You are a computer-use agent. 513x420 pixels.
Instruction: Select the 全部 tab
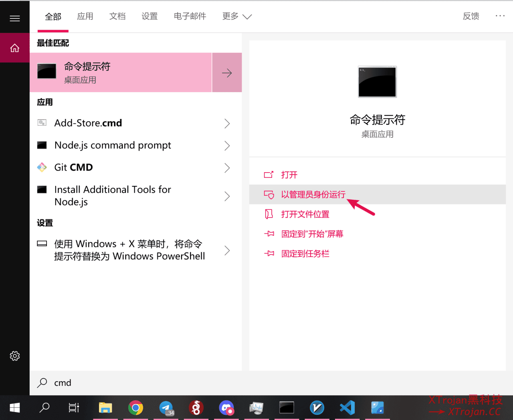coord(53,16)
